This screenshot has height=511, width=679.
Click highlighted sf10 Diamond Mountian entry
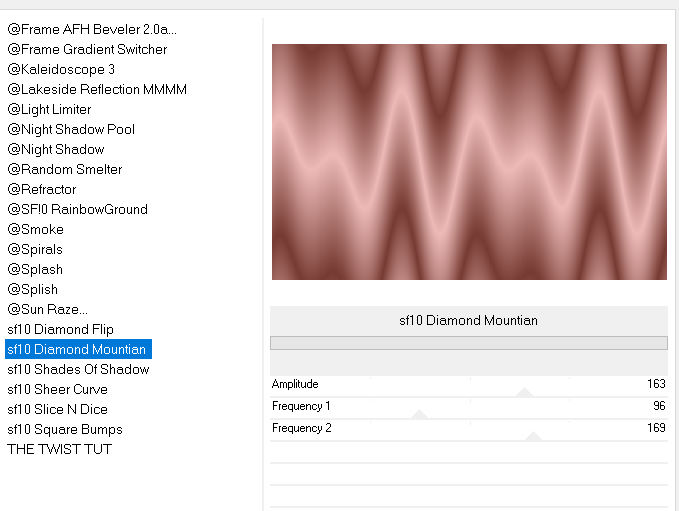tap(77, 349)
